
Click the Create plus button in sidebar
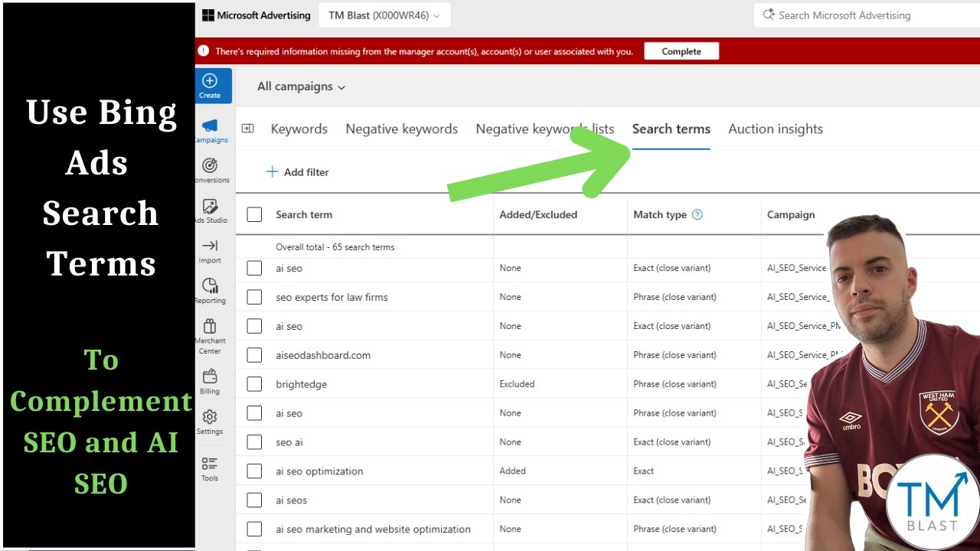click(x=210, y=86)
